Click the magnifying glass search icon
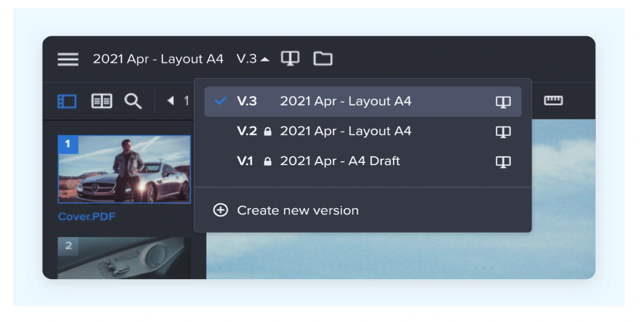644x322 pixels. 133,101
